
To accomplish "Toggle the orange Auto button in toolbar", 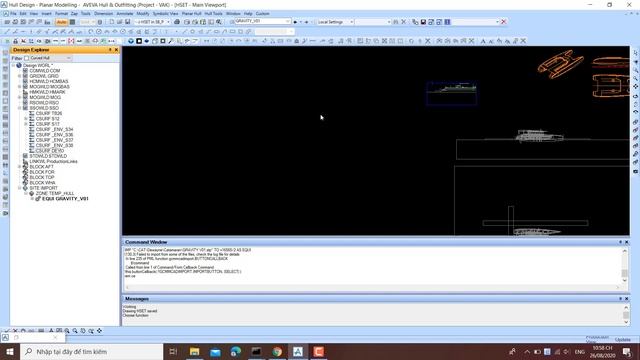I will [x=62, y=22].
